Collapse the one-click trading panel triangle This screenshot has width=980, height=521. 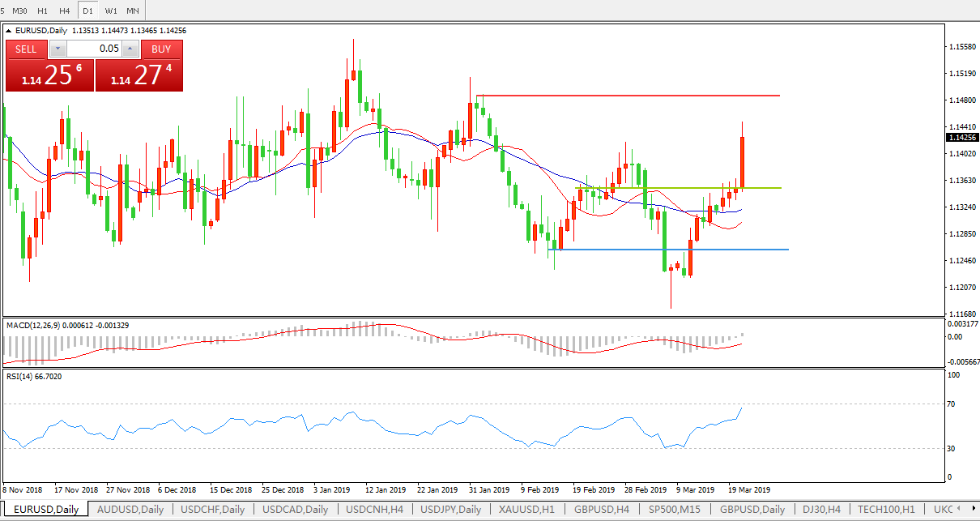[x=9, y=31]
